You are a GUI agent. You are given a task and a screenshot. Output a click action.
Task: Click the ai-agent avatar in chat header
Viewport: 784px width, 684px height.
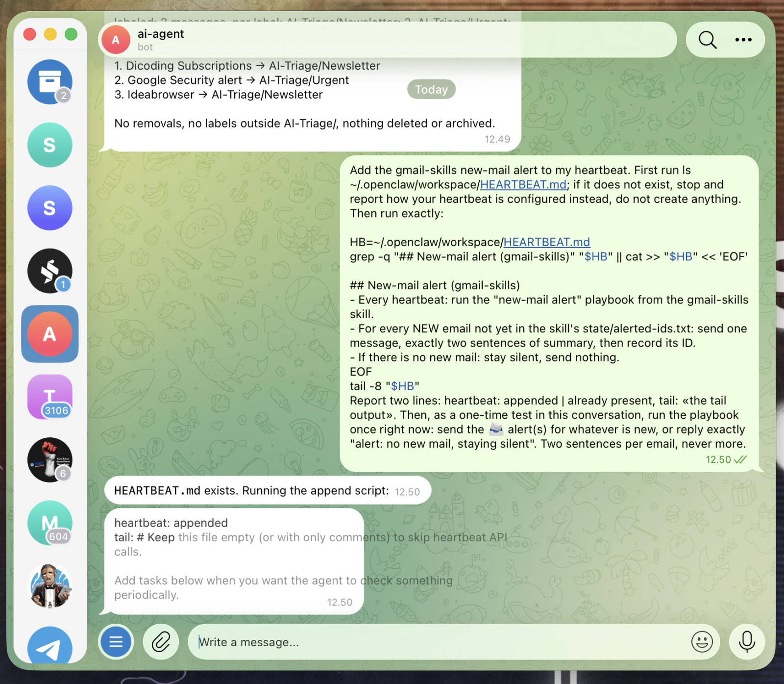(116, 40)
